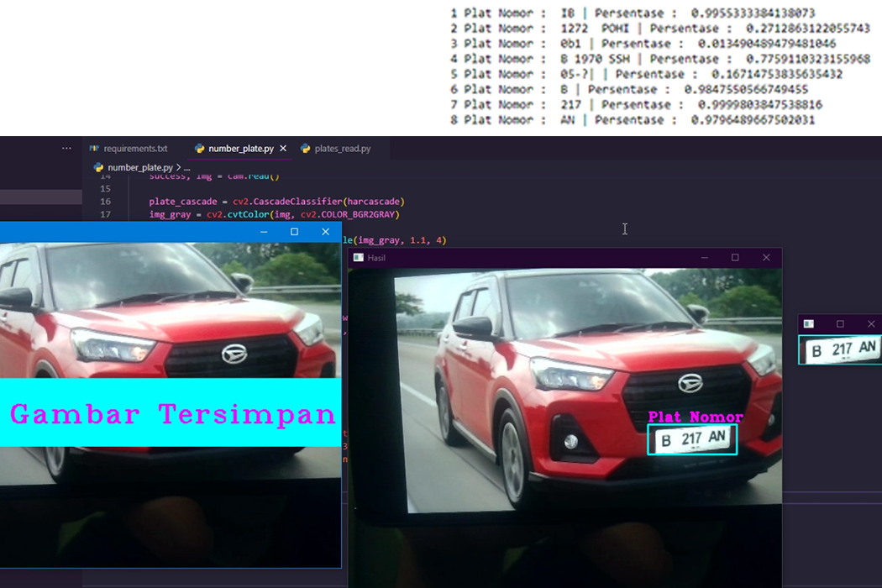Maximize the Hasil window
The height and width of the screenshot is (588, 882).
pos(735,258)
